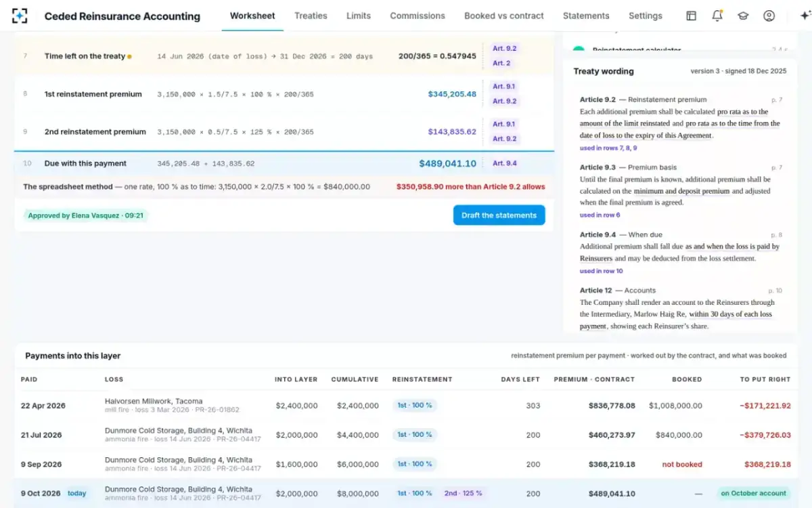Open Art. 9.4 chip in Due with this payment row
Screen dimensions: 812x508
pos(504,163)
